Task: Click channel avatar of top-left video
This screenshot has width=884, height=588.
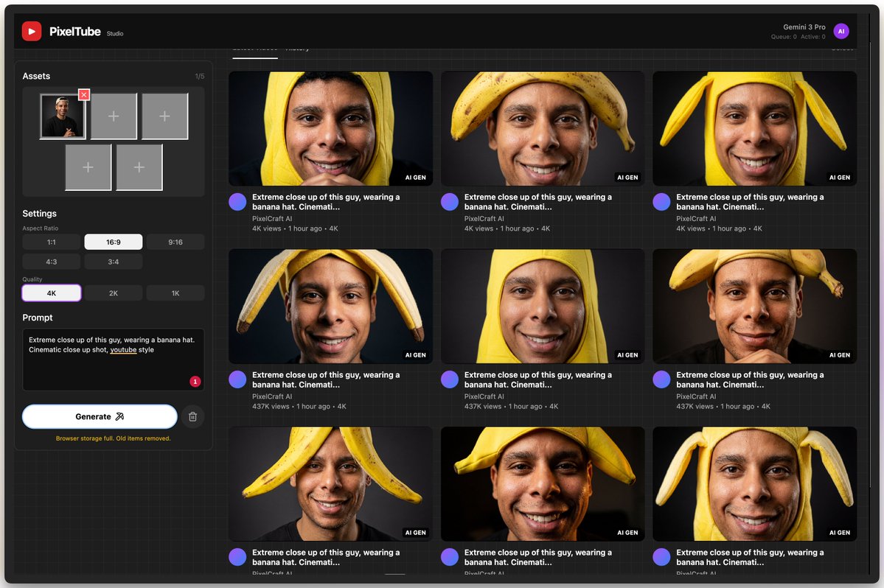Action: click(x=237, y=202)
